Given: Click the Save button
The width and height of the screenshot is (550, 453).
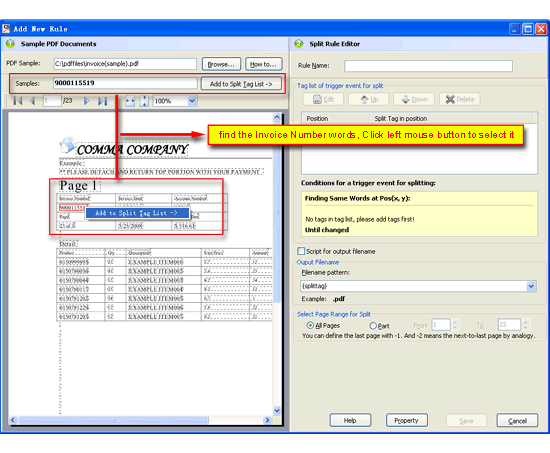Looking at the screenshot, I should 466,420.
